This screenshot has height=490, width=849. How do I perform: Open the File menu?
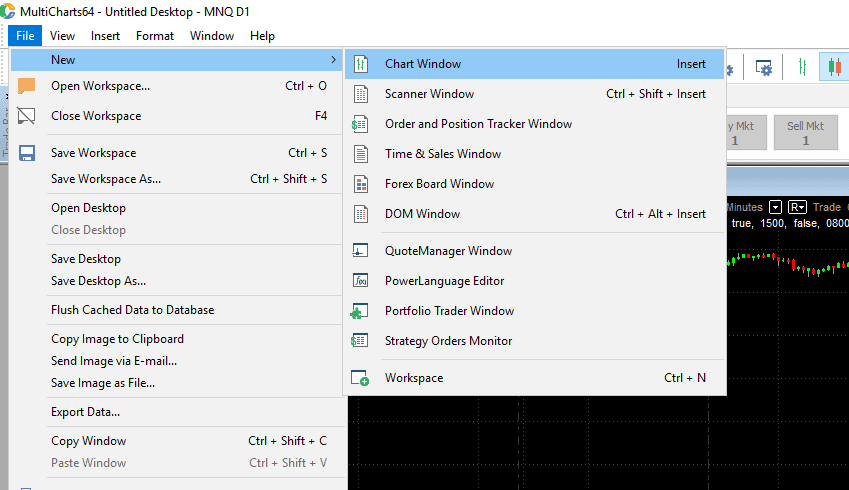25,36
